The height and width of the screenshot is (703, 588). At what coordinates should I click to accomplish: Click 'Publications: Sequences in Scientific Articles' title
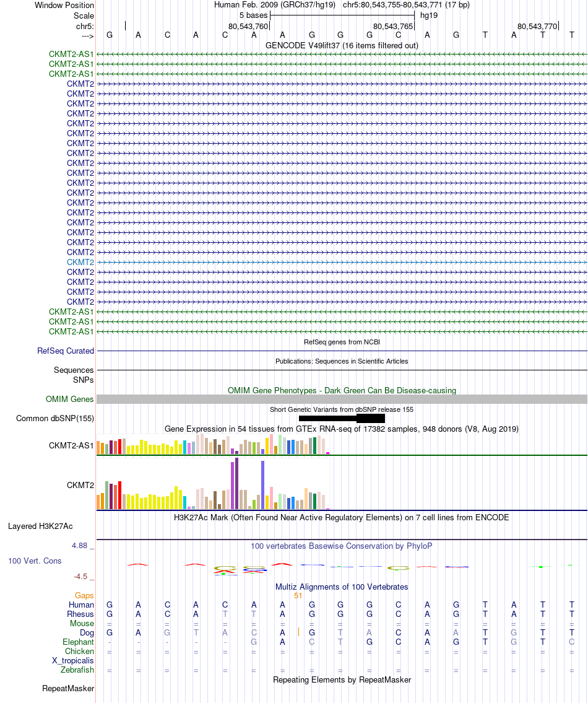point(342,361)
